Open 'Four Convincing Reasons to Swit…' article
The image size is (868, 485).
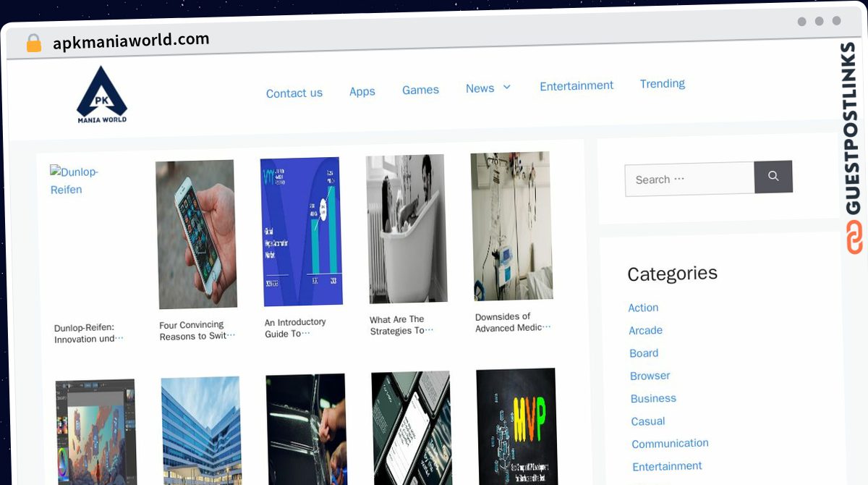pos(197,330)
